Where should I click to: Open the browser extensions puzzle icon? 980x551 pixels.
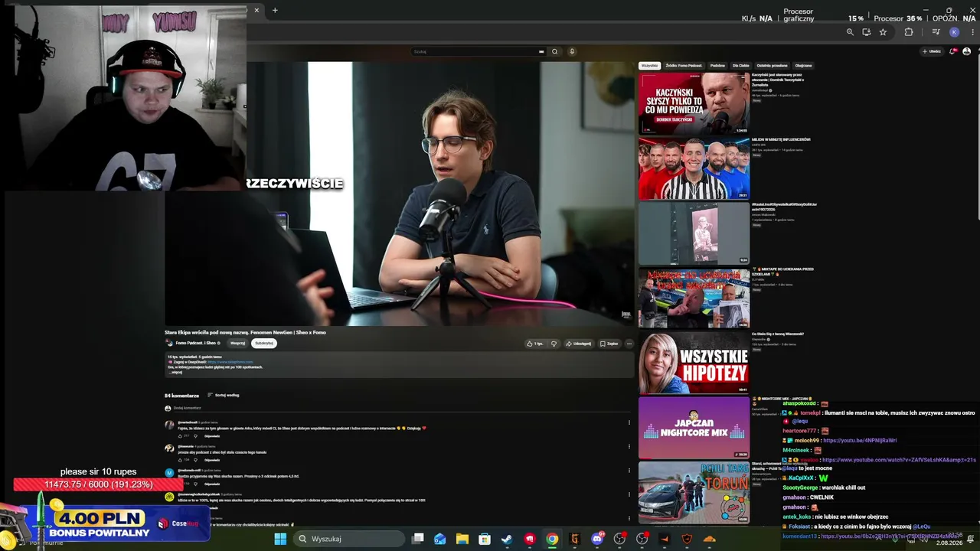point(909,32)
